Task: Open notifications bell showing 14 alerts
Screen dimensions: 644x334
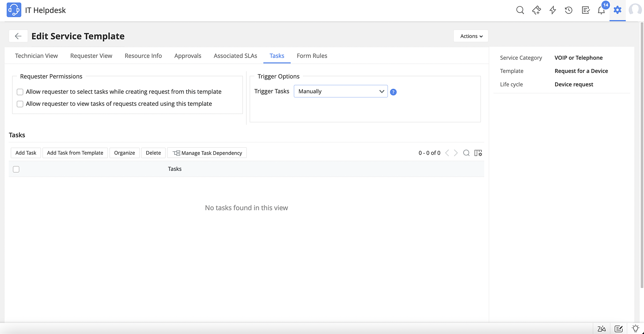Action: click(601, 10)
